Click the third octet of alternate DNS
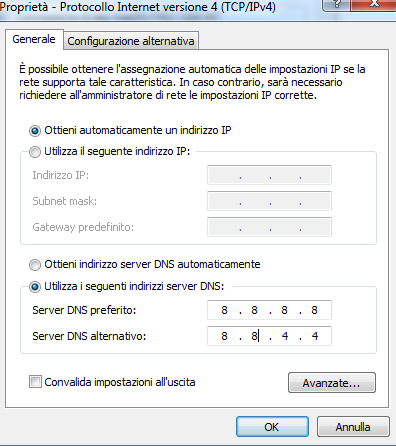The height and width of the screenshot is (446, 396). coord(285,336)
